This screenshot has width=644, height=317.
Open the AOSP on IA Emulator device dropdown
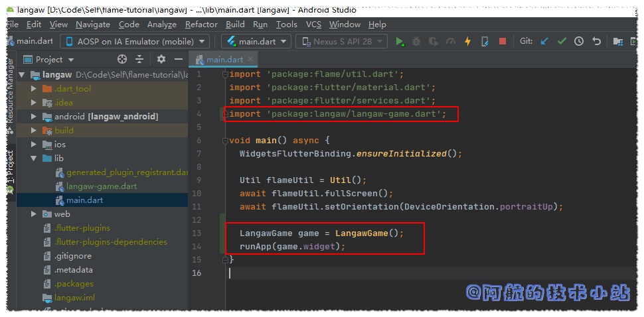pos(134,41)
